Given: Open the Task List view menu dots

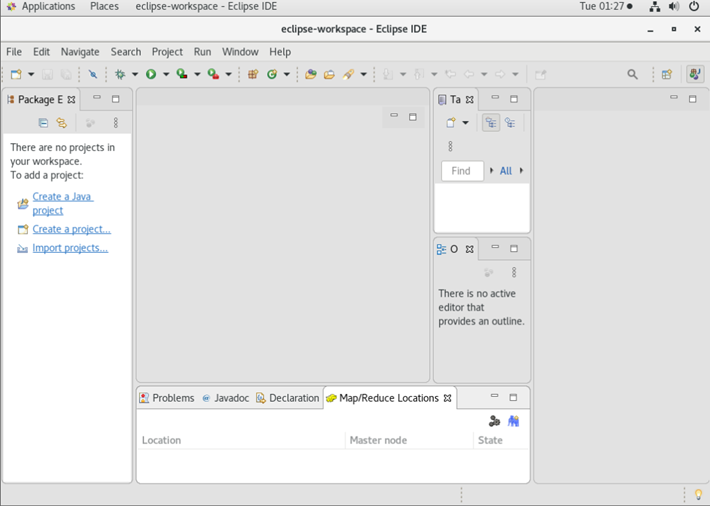Looking at the screenshot, I should [450, 146].
